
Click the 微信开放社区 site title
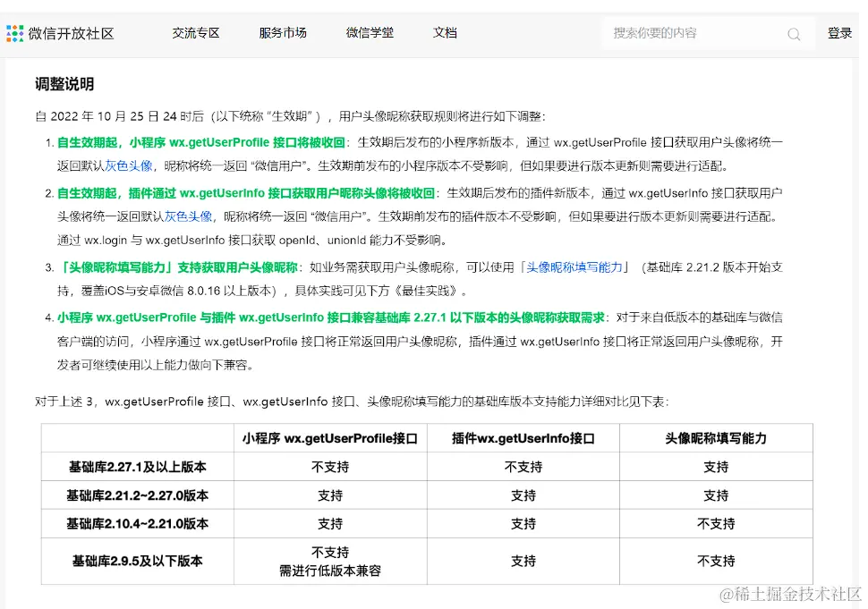point(71,34)
